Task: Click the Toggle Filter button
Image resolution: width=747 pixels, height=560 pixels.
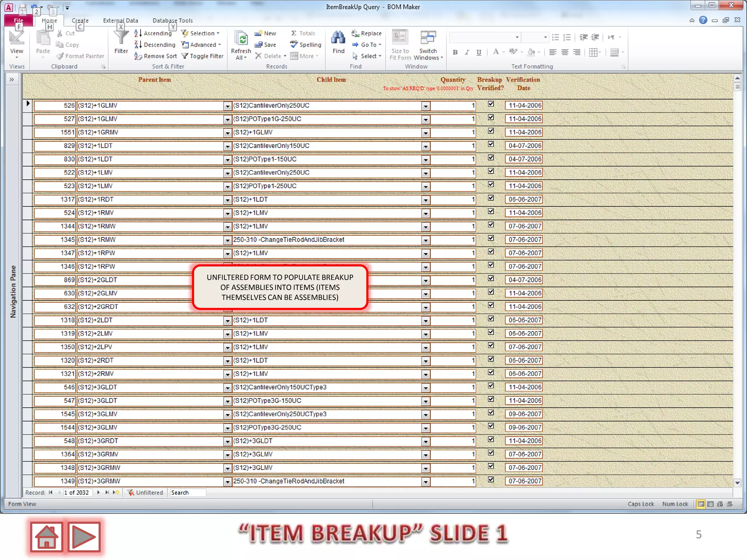Action: (202, 56)
